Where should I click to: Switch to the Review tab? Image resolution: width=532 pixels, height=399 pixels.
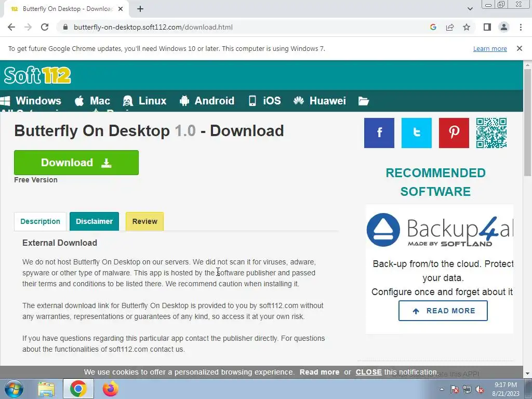tap(144, 221)
